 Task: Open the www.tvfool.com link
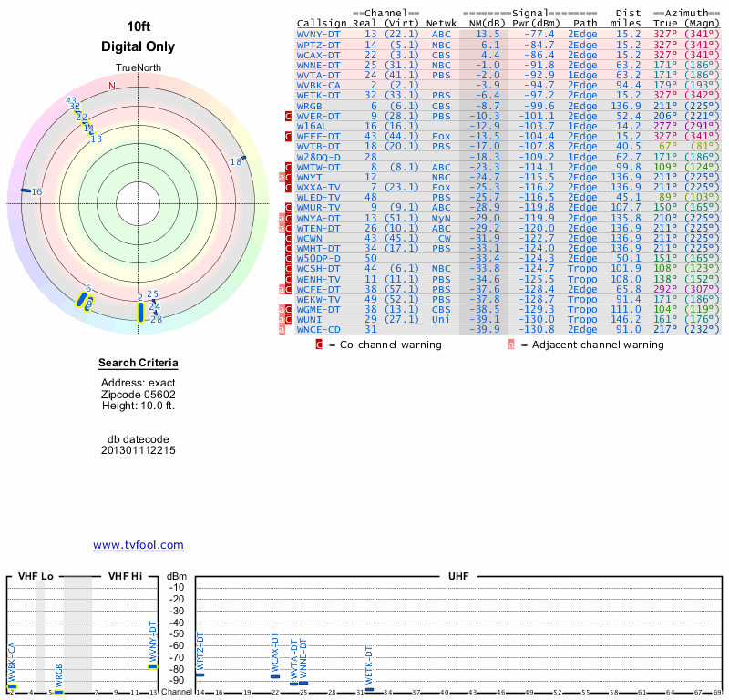click(x=139, y=545)
